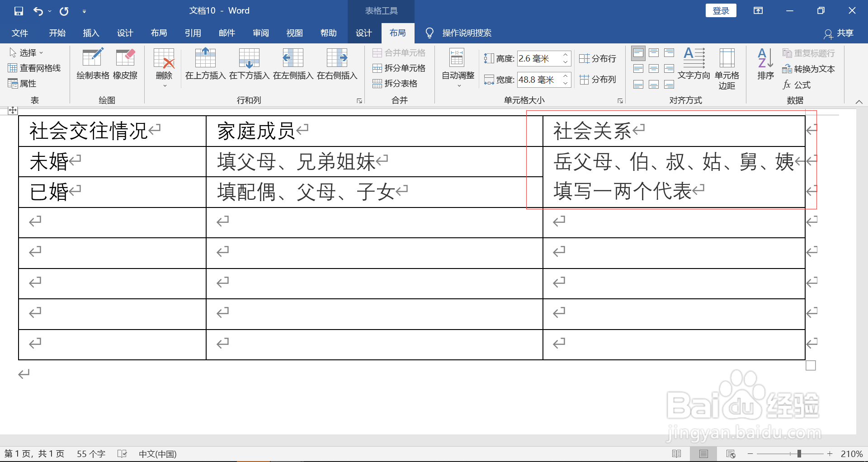Select the Eraser tool
Viewport: 868px width, 462px height.
[125, 63]
